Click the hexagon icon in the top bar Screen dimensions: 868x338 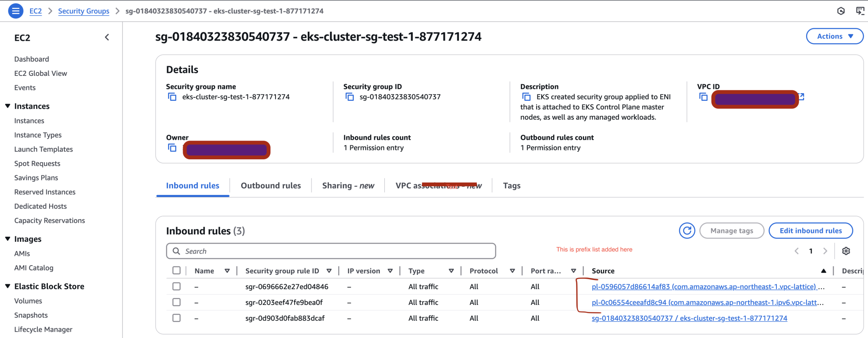coord(841,11)
